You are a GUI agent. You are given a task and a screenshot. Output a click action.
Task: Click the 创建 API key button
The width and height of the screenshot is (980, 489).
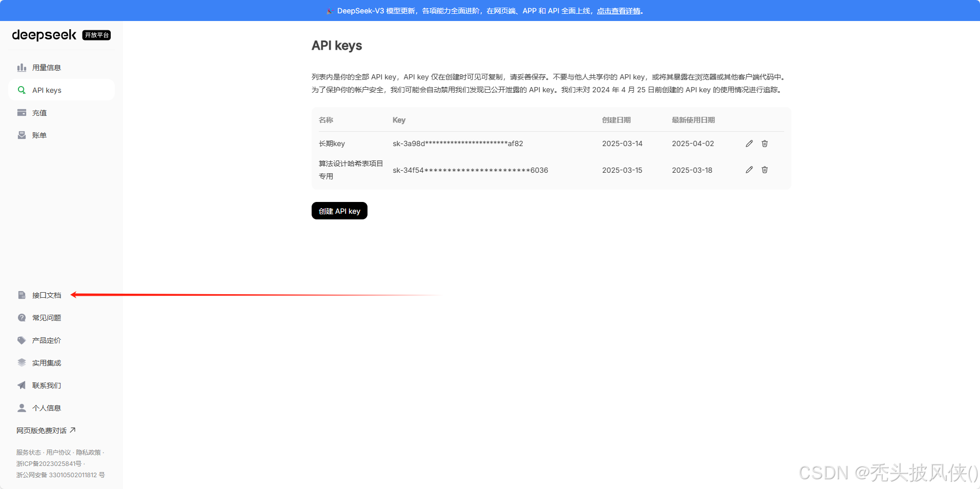(x=339, y=211)
